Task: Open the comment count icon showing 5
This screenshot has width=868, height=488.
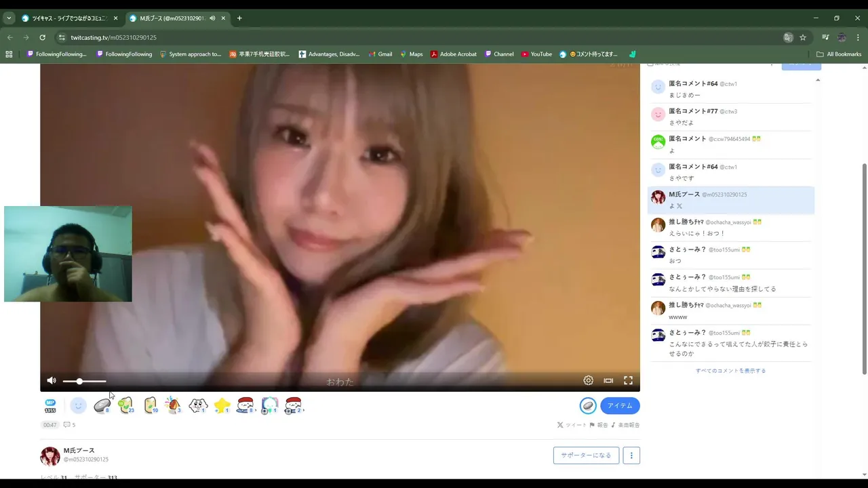Action: click(69, 425)
